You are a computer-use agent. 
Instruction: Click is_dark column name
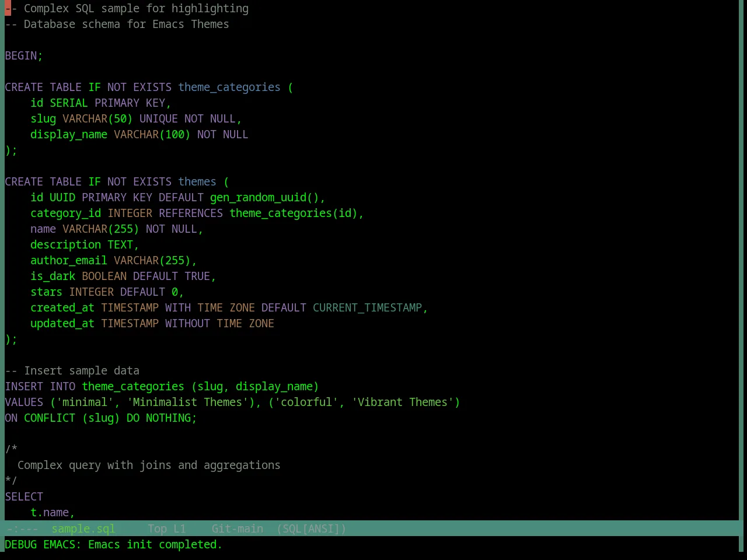(53, 276)
